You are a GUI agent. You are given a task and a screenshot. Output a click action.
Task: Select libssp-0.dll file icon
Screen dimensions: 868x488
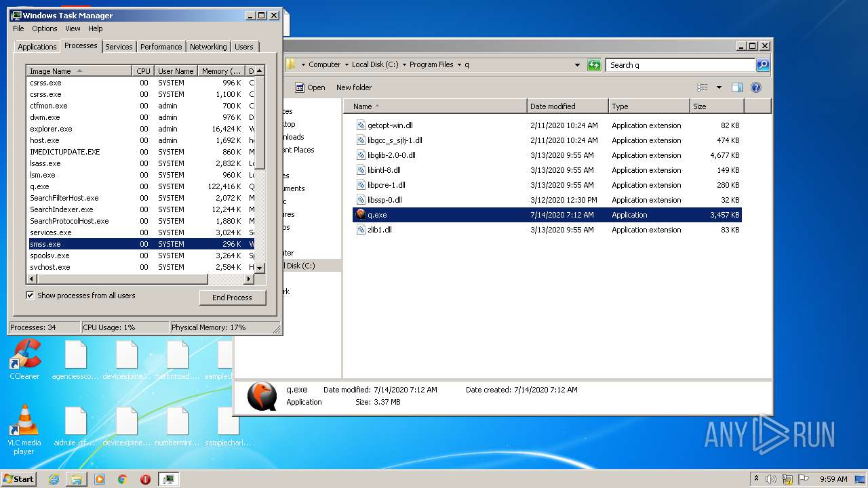click(361, 200)
